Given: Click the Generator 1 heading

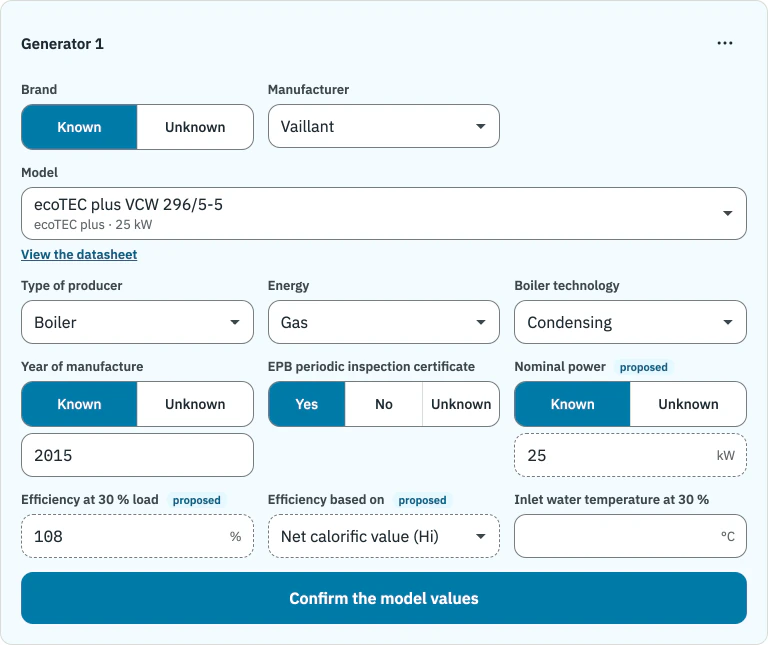Looking at the screenshot, I should tap(62, 44).
